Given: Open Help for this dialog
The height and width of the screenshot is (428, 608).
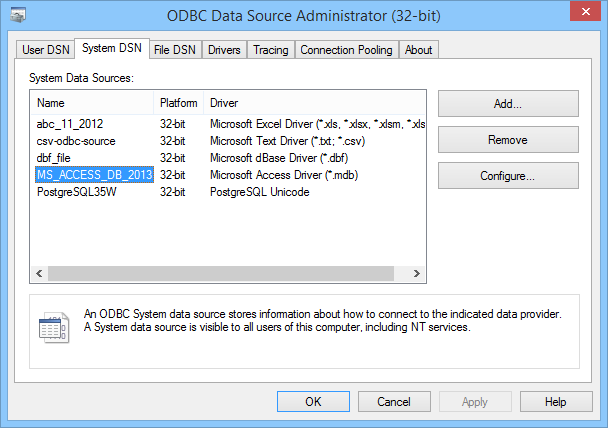Looking at the screenshot, I should 556,401.
